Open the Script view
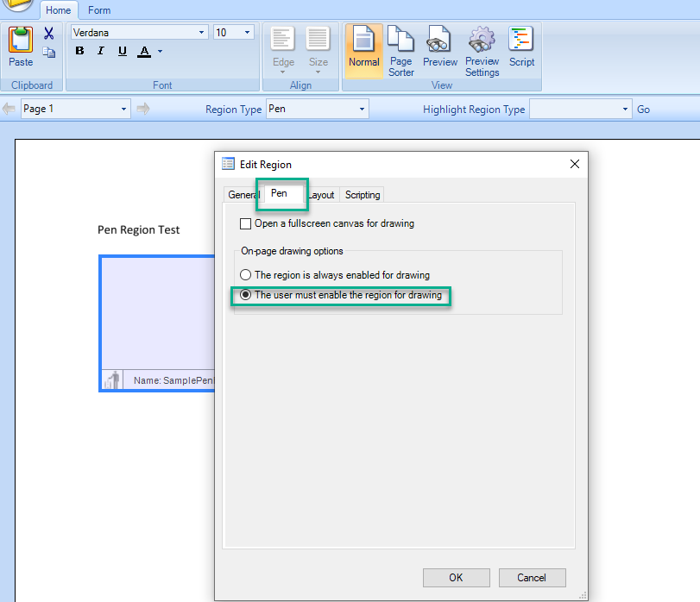Viewport: 700px width, 602px height. tap(521, 47)
